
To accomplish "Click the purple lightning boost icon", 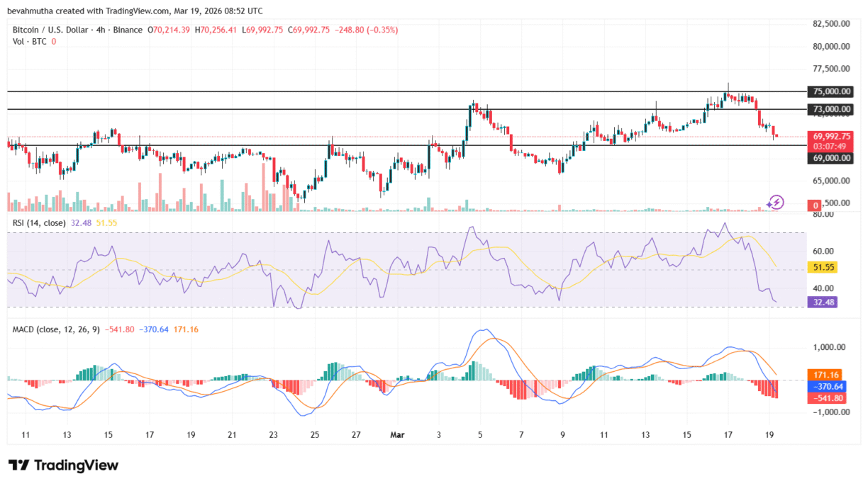I will coord(777,202).
